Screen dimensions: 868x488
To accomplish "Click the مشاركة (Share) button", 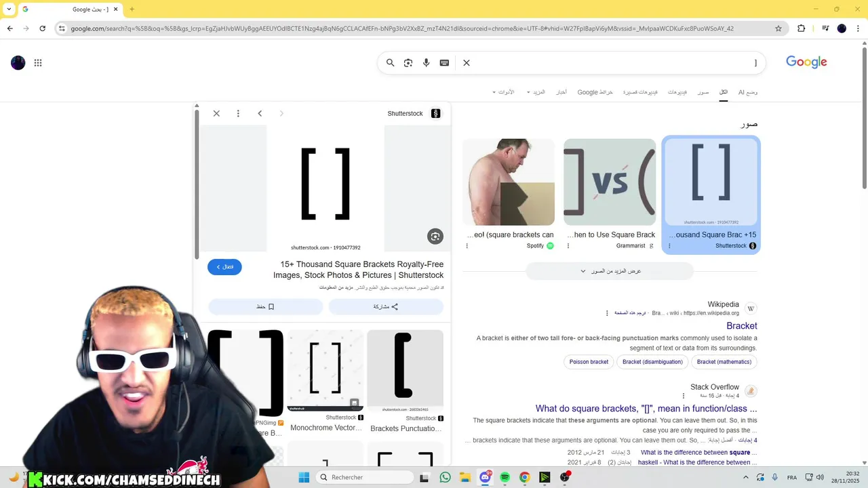I will click(x=386, y=306).
